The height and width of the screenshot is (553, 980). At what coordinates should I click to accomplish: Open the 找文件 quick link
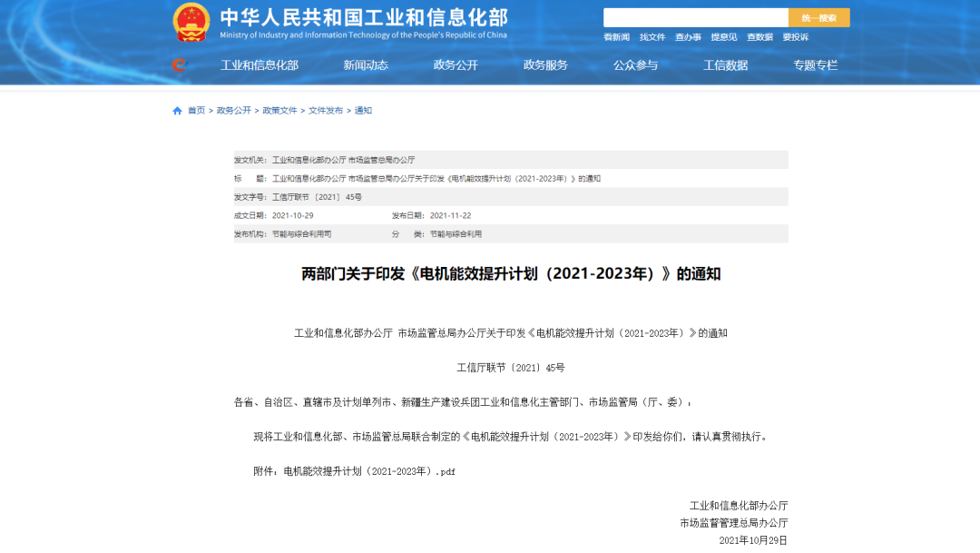(x=652, y=37)
